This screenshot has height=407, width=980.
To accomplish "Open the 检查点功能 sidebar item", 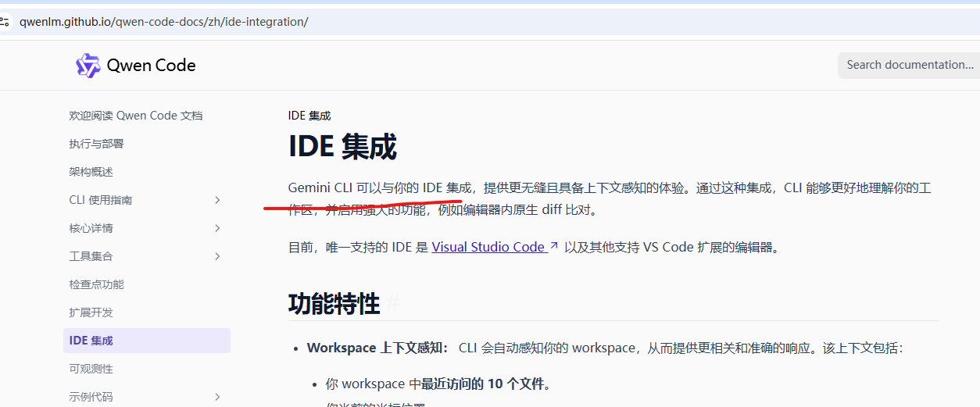I will coord(96,284).
